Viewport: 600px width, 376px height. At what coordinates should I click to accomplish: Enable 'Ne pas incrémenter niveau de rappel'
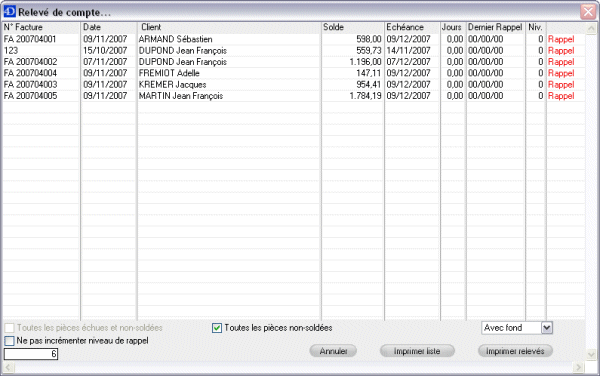tap(9, 340)
